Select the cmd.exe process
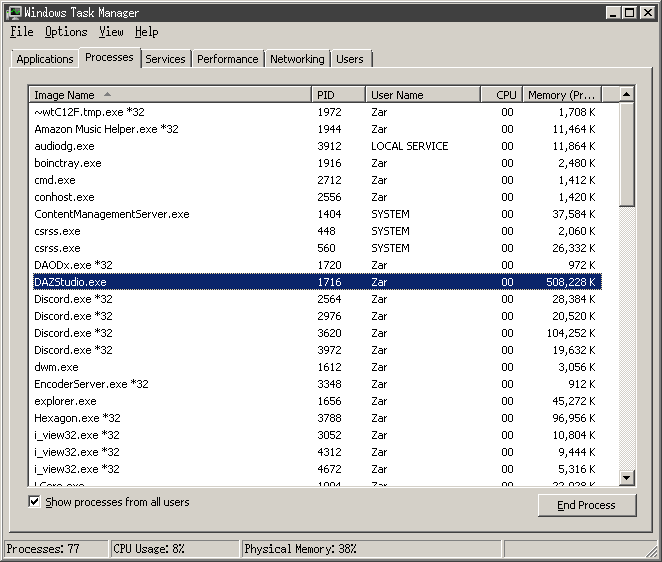The width and height of the screenshot is (662, 562). tap(317, 180)
